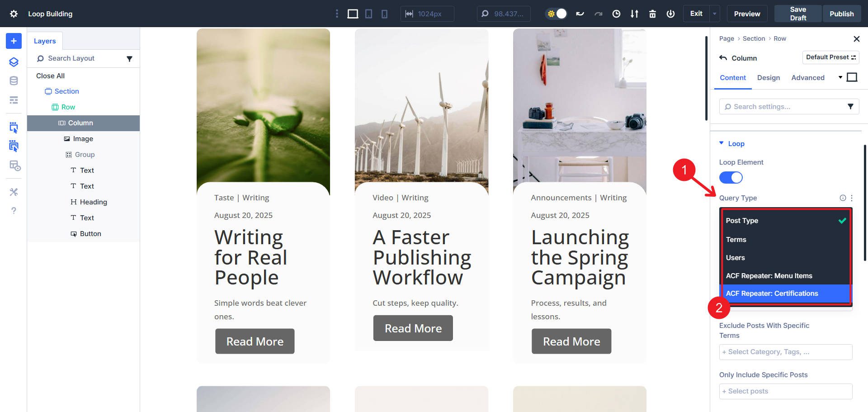
Task: Click the Select Category, Tags field
Action: point(786,352)
